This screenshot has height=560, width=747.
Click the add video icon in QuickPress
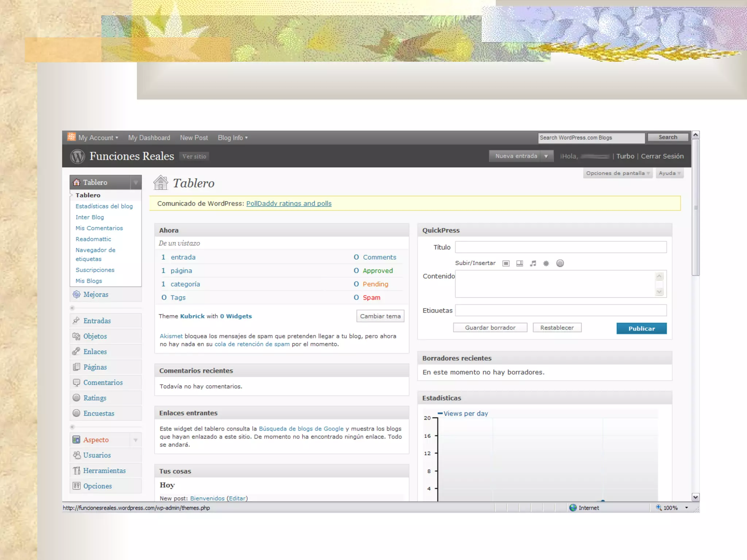[519, 263]
